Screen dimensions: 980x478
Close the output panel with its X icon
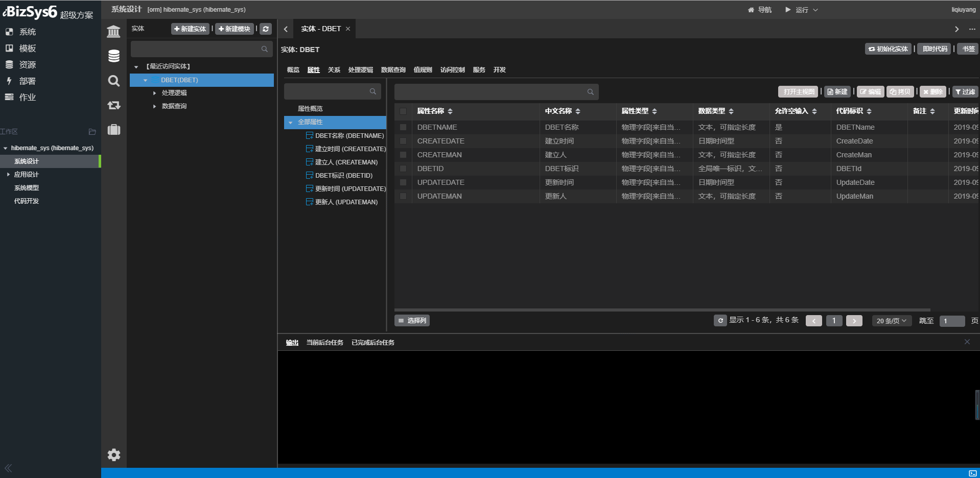pos(967,342)
